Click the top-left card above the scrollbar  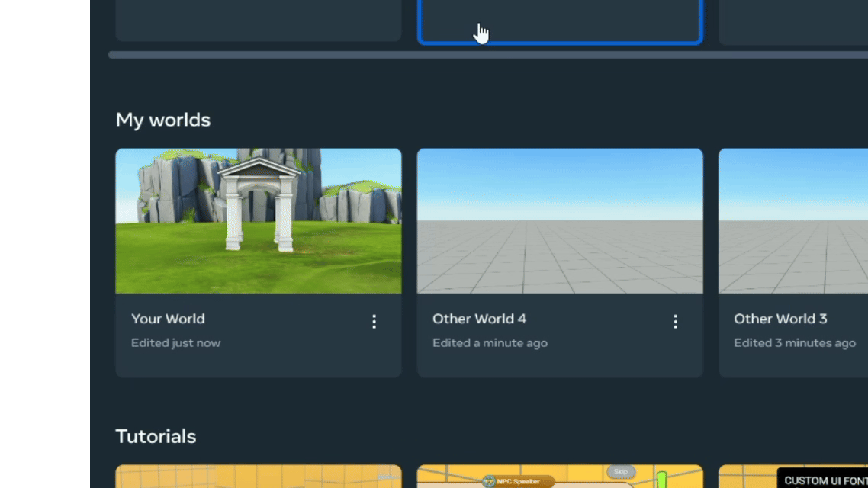point(258,20)
